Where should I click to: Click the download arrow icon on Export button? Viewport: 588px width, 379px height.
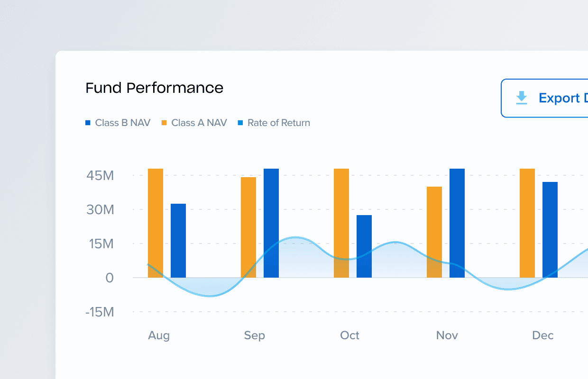(522, 98)
